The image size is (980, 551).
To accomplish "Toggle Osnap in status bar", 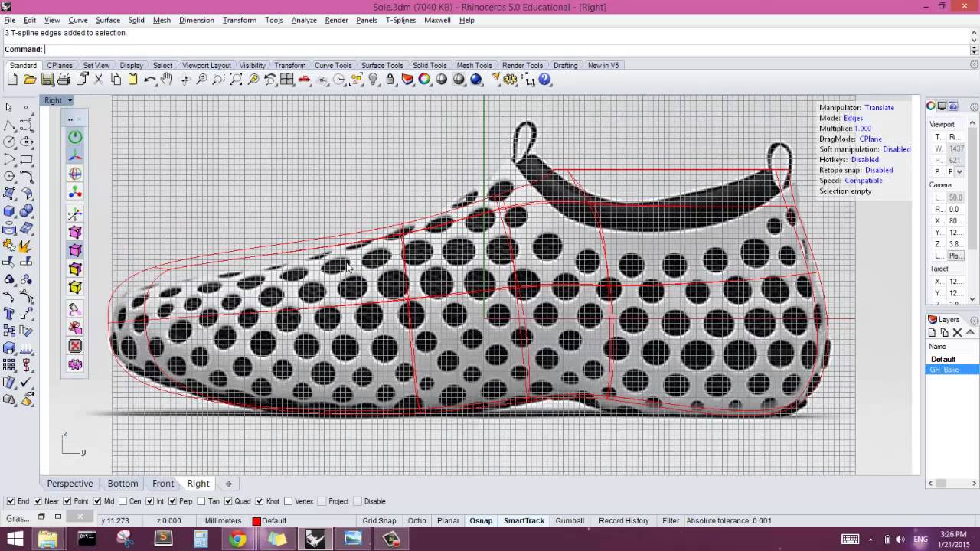I will tap(481, 520).
